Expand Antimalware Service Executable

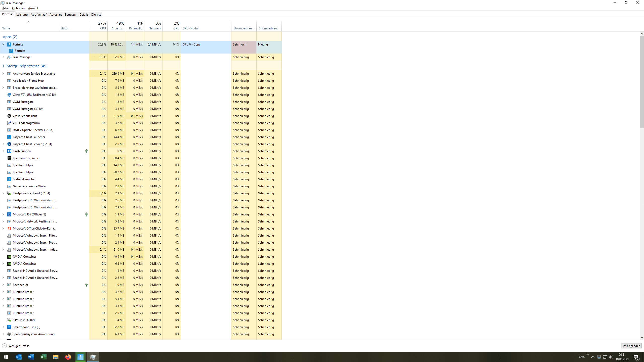click(3, 74)
